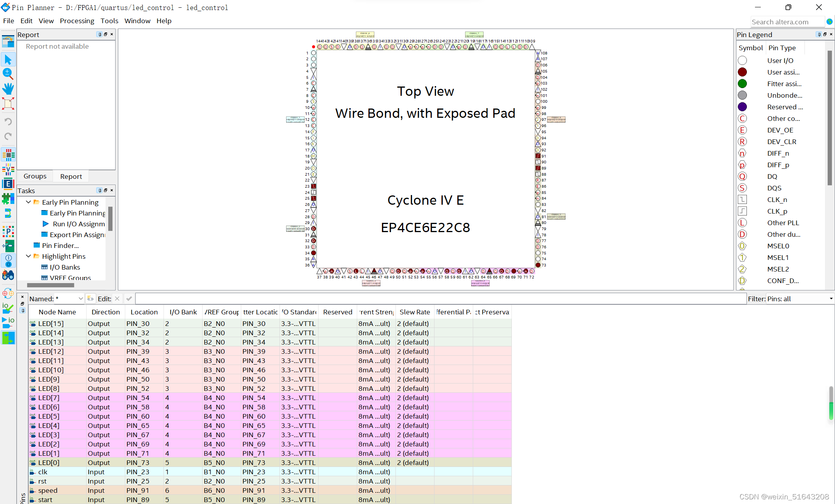Open the Edit menu
835x504 pixels.
26,21
